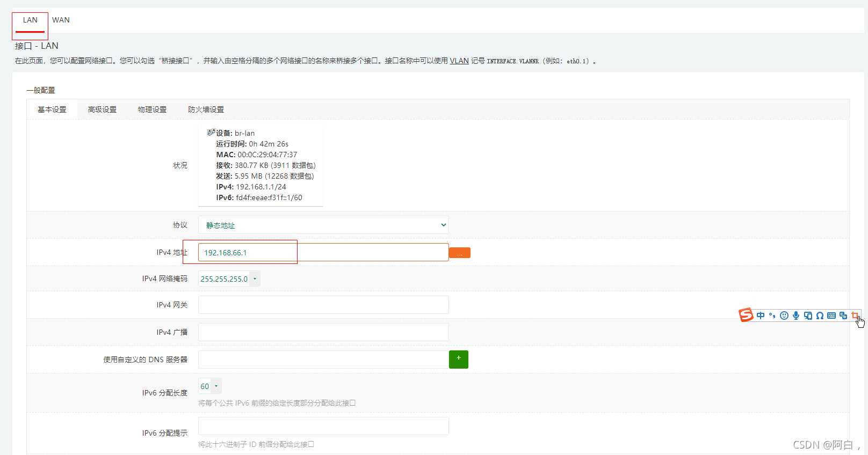Click the 运行时间 0h 42m 26s line
The height and width of the screenshot is (455, 868).
click(252, 144)
